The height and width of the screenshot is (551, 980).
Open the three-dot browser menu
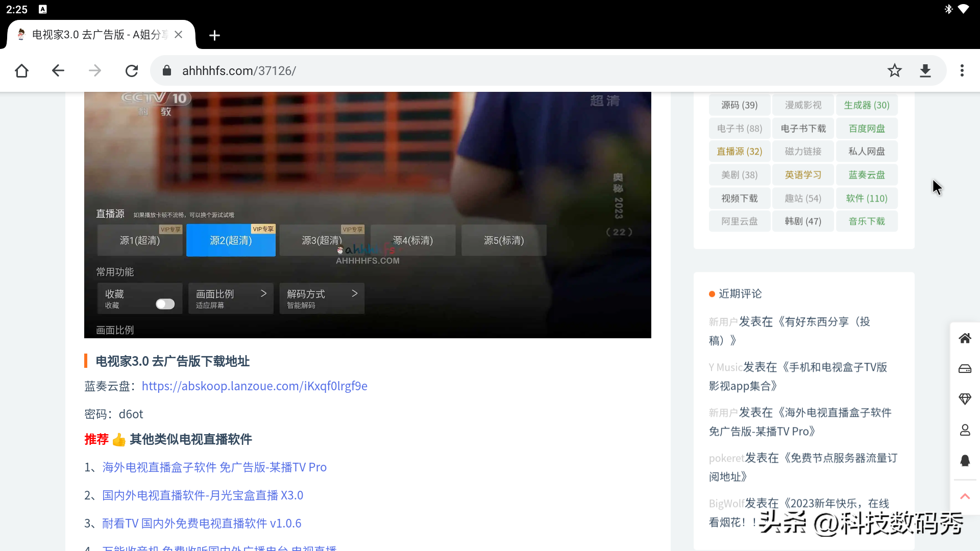click(962, 70)
